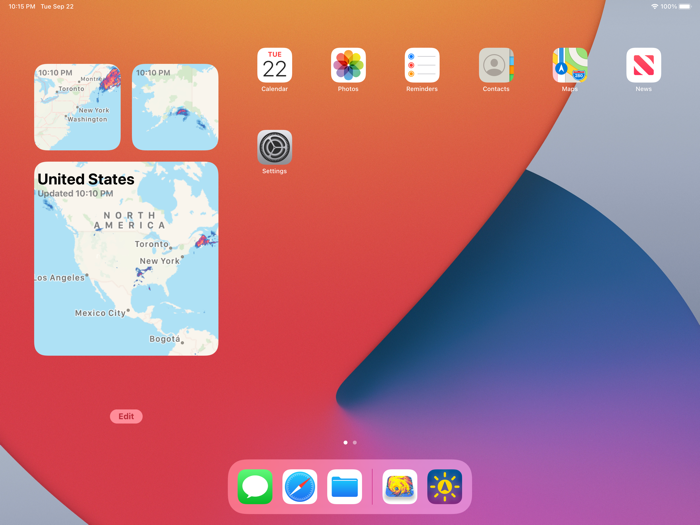Tap the "Updated 10:10 PM" text in the widget
Viewport: 700px width, 525px height.
coord(75,193)
